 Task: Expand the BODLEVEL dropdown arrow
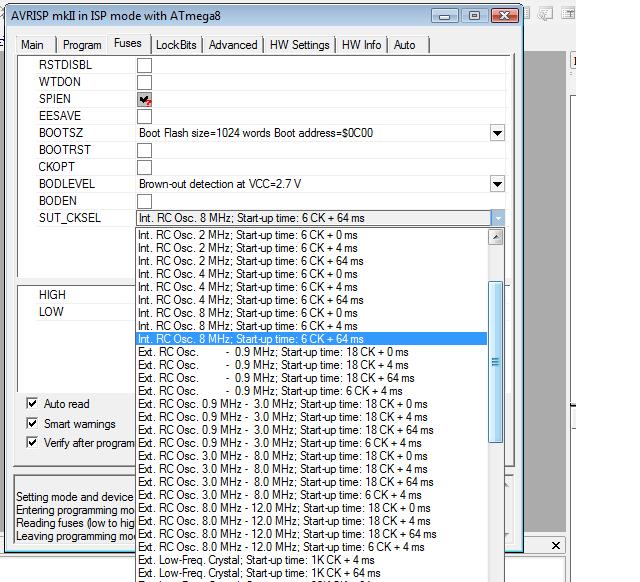pos(497,184)
